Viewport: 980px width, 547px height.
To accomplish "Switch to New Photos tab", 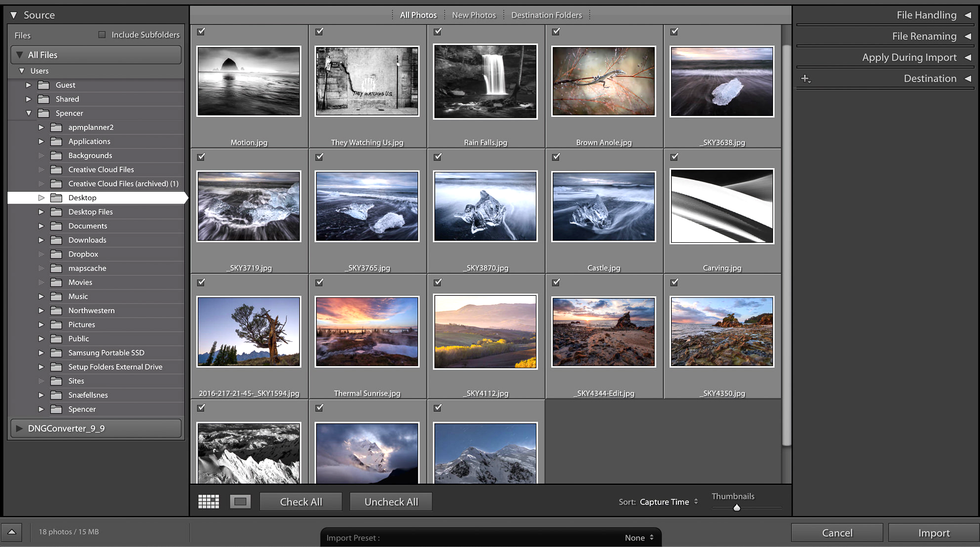I will point(473,15).
